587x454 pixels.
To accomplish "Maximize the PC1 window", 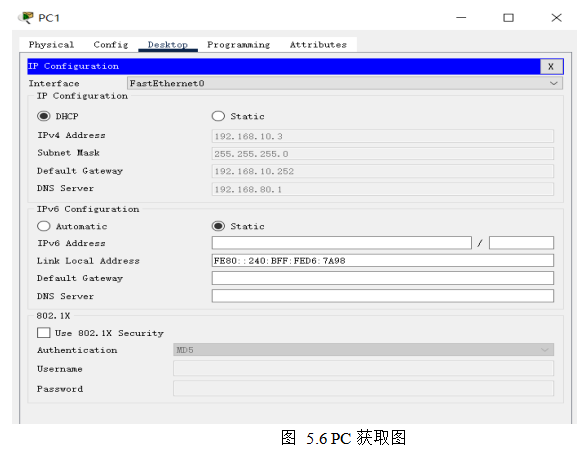I will click(x=508, y=18).
